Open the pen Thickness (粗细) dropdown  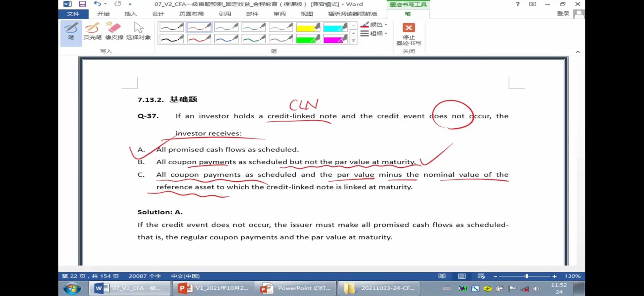374,34
